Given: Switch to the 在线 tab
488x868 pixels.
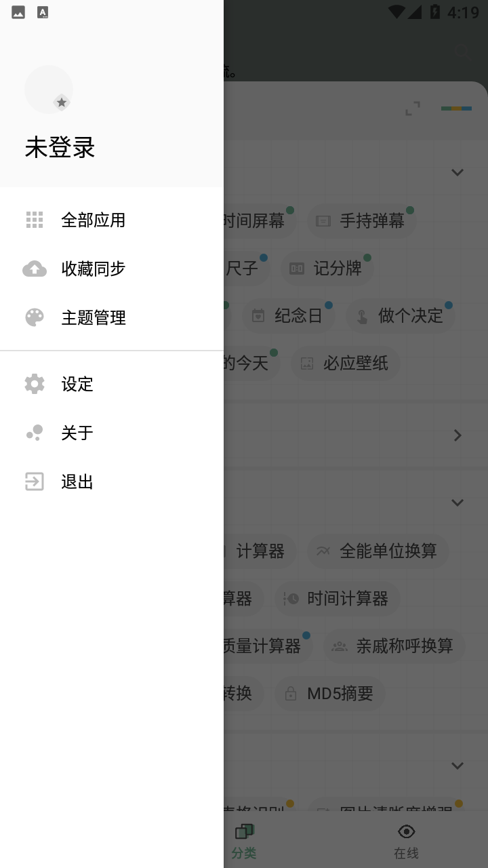Looking at the screenshot, I should tap(406, 842).
